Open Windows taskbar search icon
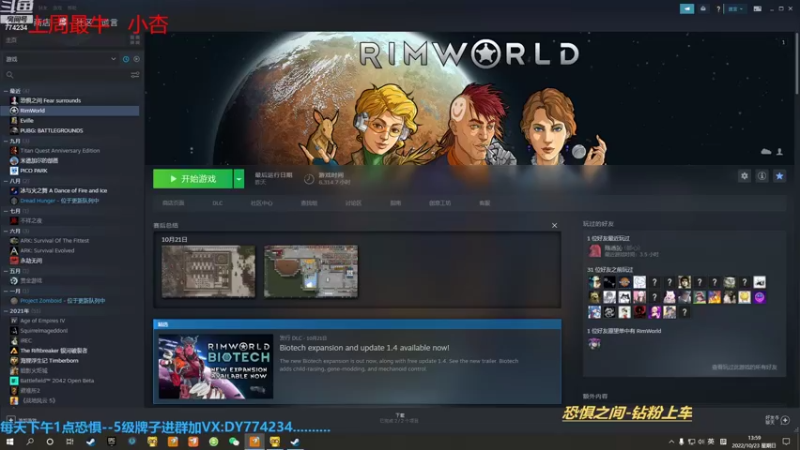Viewport: 800px width, 450px height. [30, 441]
